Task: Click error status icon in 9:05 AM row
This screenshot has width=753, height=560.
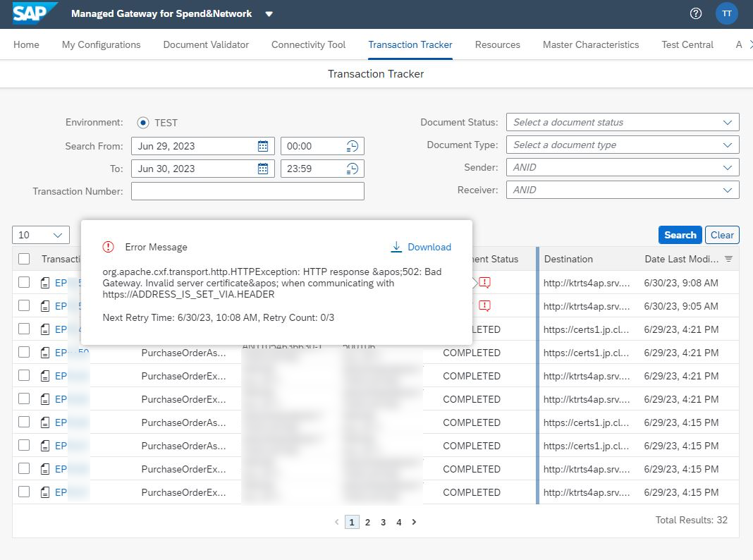Action: point(484,305)
